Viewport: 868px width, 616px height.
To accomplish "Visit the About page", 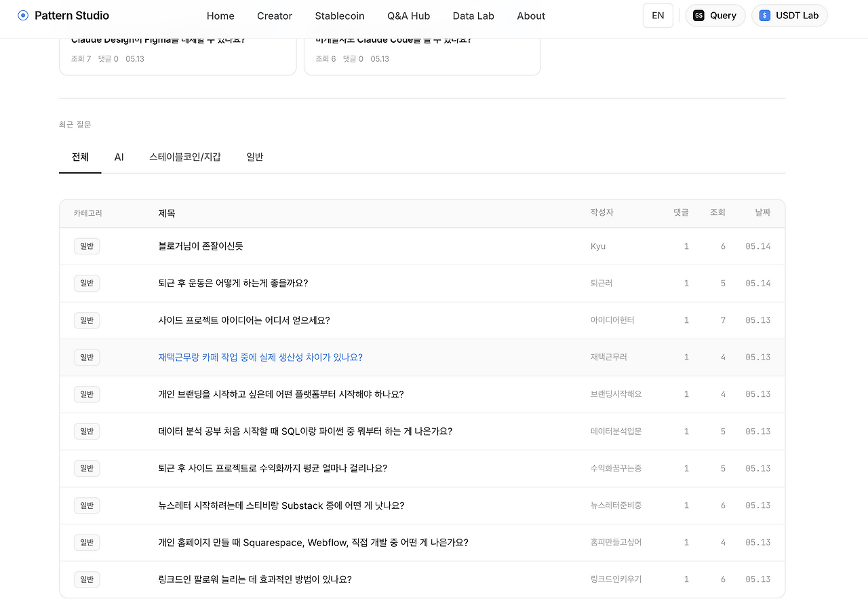I will point(531,16).
